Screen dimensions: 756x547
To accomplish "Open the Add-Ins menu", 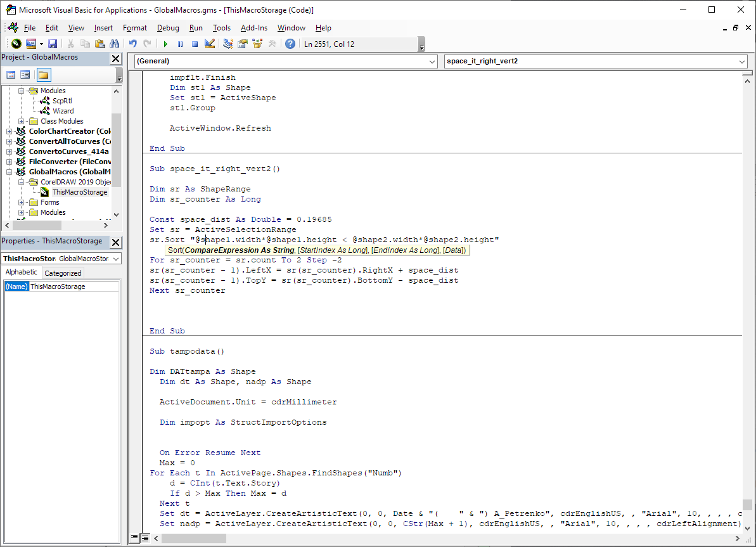I will click(x=253, y=28).
